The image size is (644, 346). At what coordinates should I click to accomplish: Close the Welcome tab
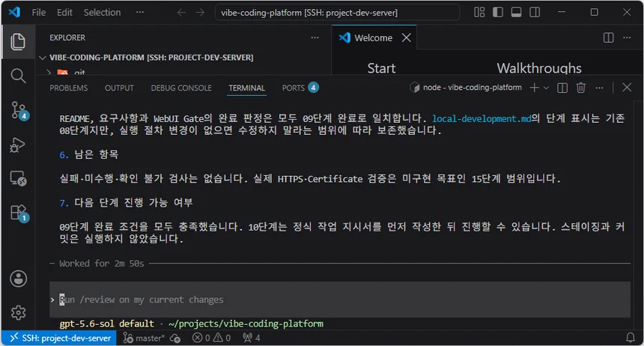(406, 37)
